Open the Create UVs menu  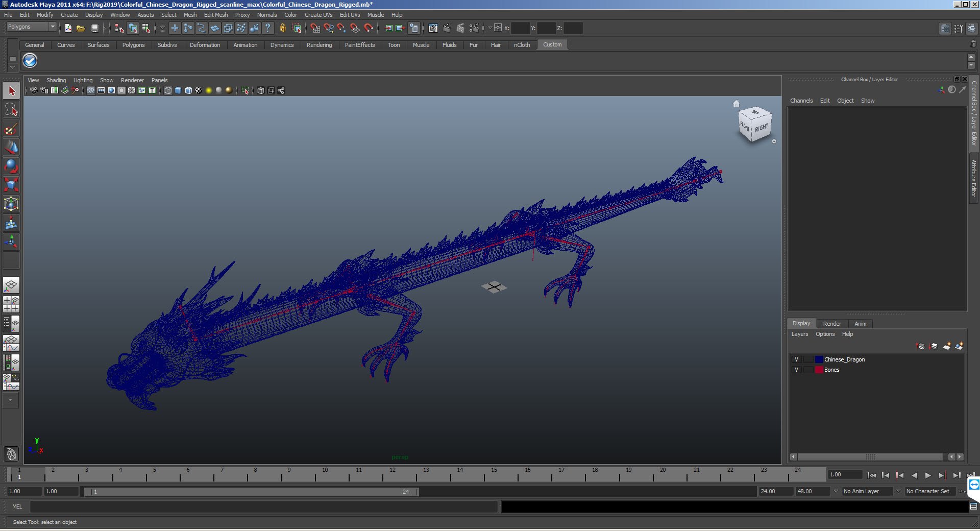(x=318, y=15)
